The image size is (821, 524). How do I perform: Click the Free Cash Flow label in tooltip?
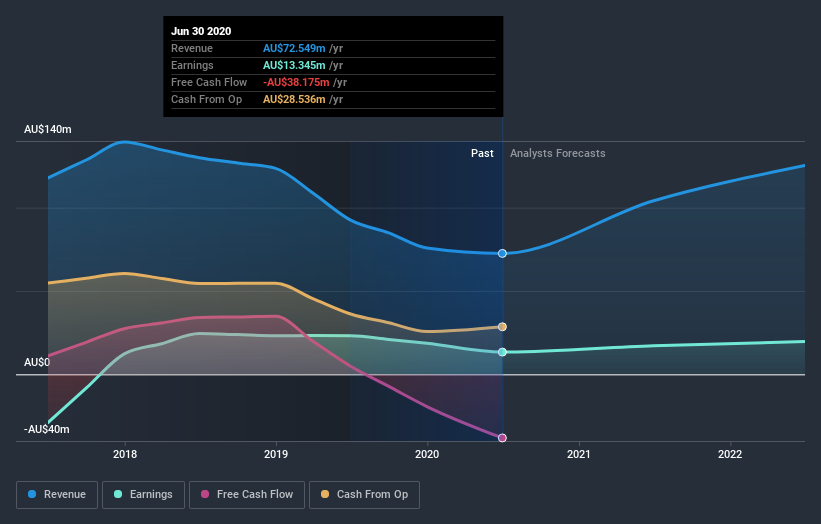209,82
